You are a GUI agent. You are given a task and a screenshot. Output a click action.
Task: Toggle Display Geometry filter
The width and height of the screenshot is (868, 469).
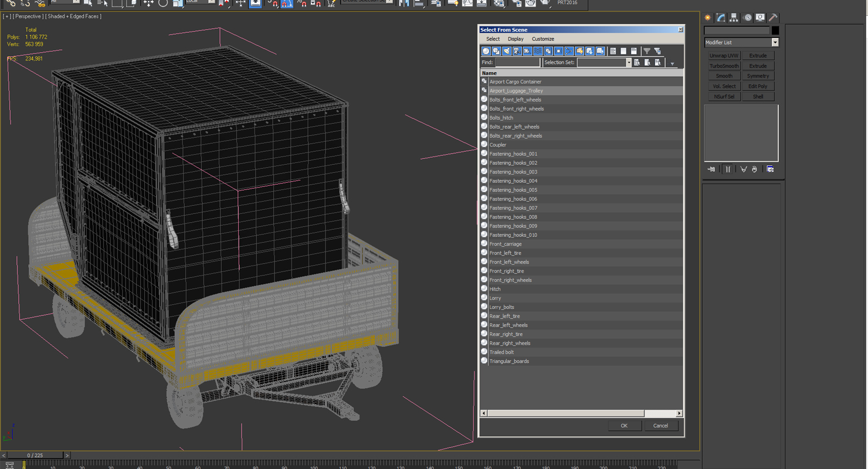[x=486, y=51]
